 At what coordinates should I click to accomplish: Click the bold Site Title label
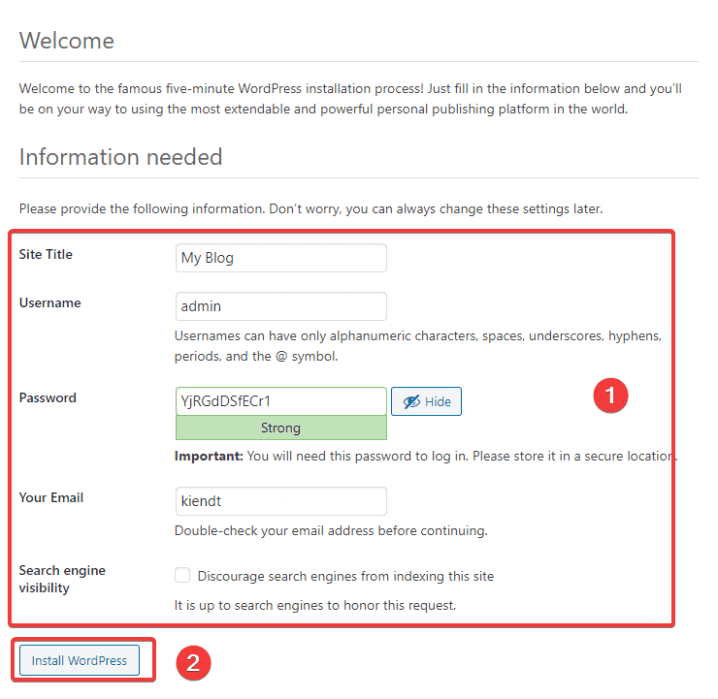pos(46,255)
